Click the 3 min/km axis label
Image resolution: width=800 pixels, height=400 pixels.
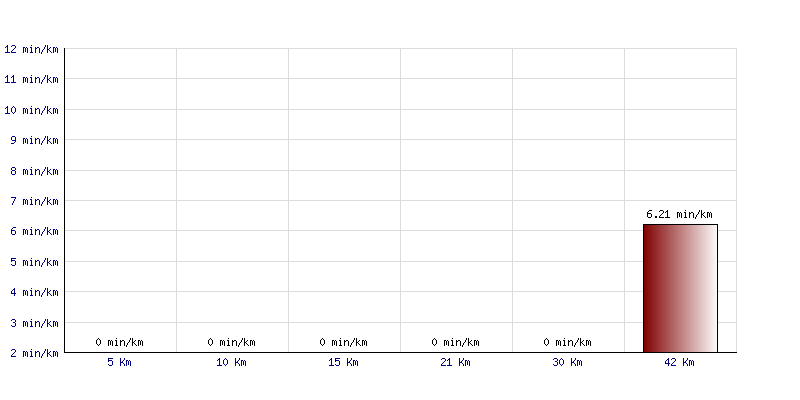tap(34, 323)
